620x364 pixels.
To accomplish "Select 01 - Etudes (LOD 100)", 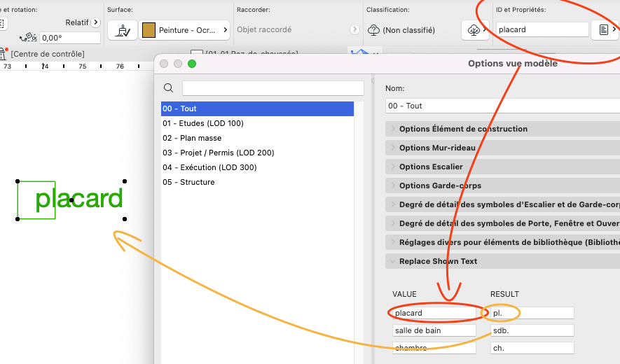I will tap(257, 123).
